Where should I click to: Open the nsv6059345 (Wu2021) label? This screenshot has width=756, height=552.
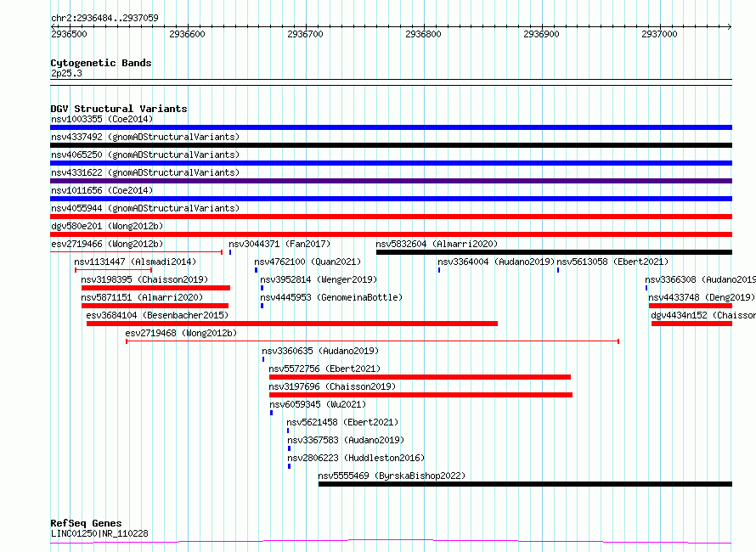click(x=318, y=404)
